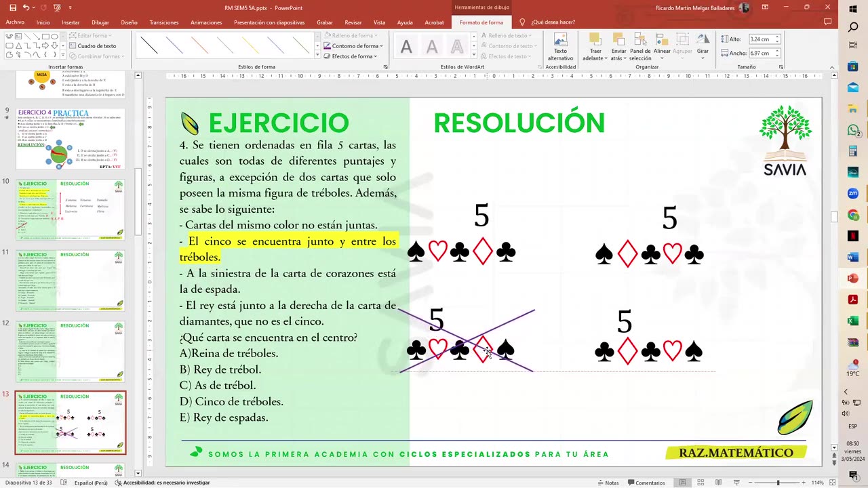
Task: Save the presentation with the floppy disk icon
Action: [13, 7]
